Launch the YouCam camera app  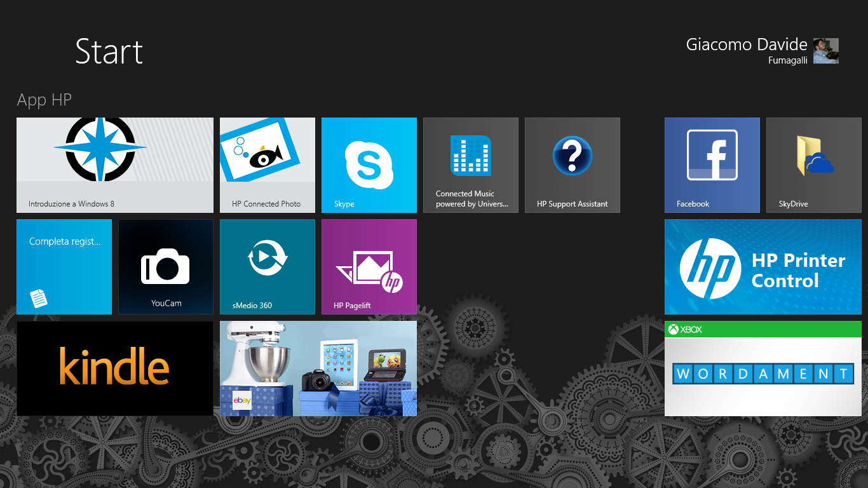click(x=166, y=267)
